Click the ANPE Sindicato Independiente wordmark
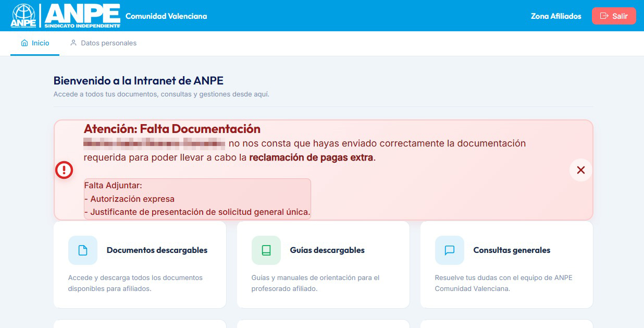Viewport: 644px width, 328px height. (82, 16)
